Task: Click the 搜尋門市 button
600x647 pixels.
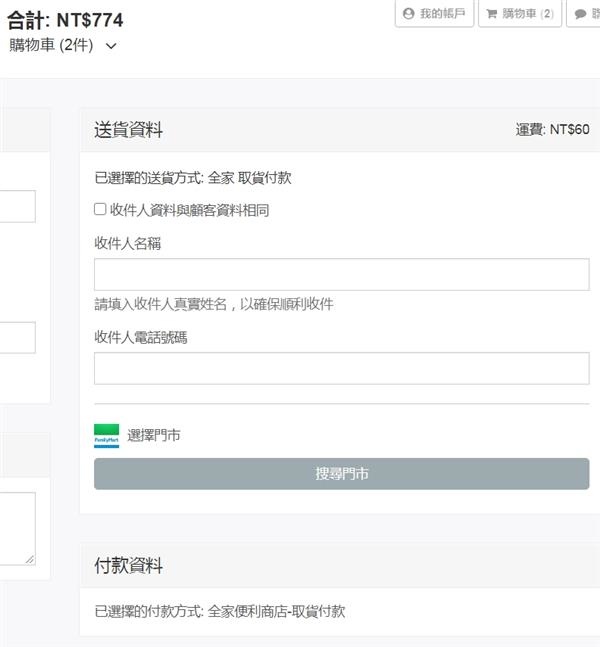Action: 342,474
